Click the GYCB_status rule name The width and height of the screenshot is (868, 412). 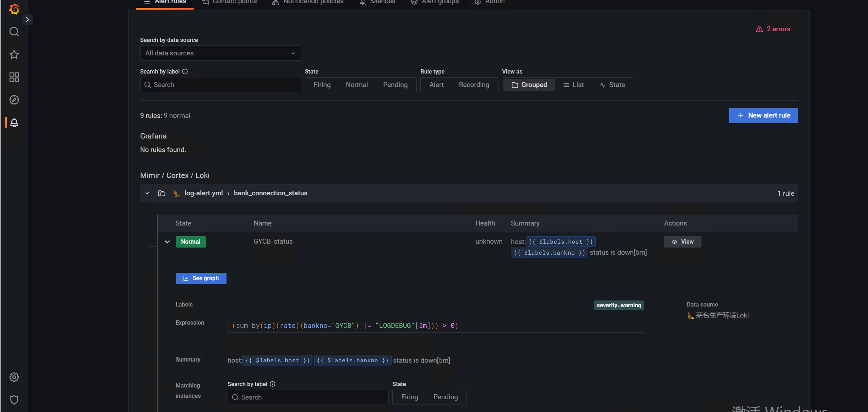click(273, 242)
